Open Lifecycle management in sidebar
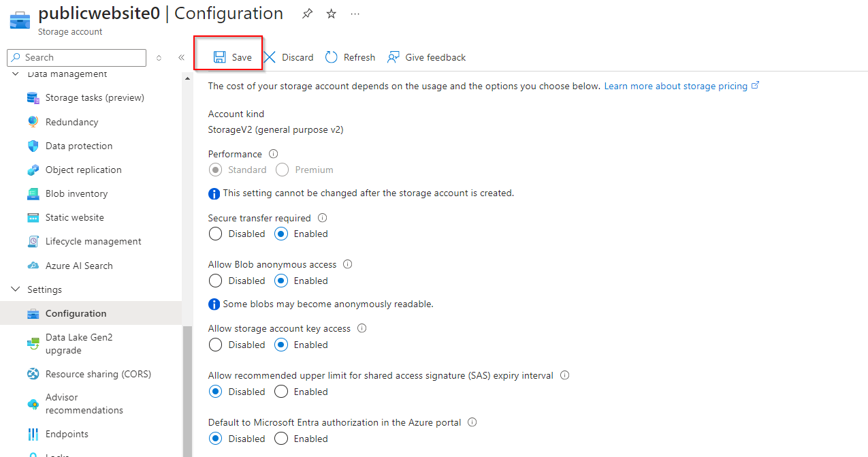This screenshot has height=457, width=868. pyautogui.click(x=93, y=241)
